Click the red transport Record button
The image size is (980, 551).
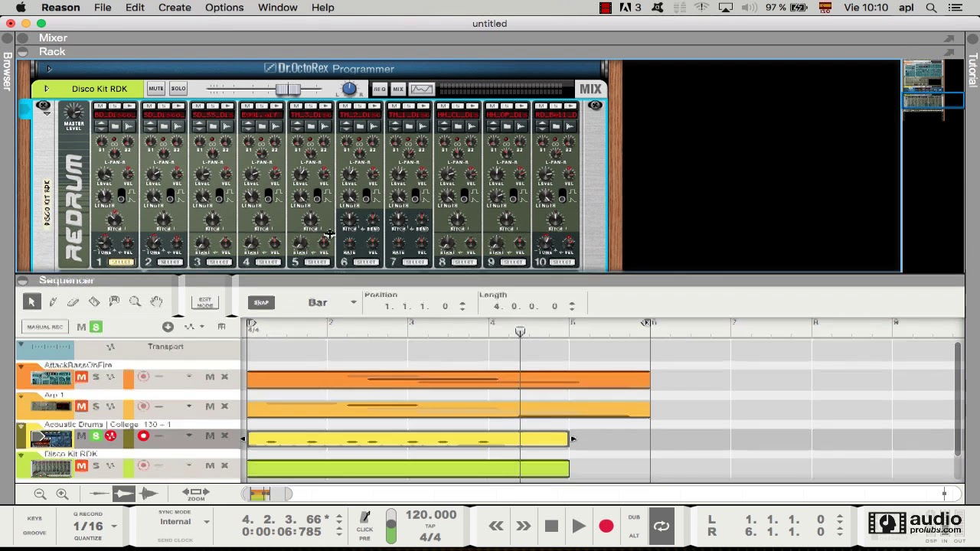606,527
